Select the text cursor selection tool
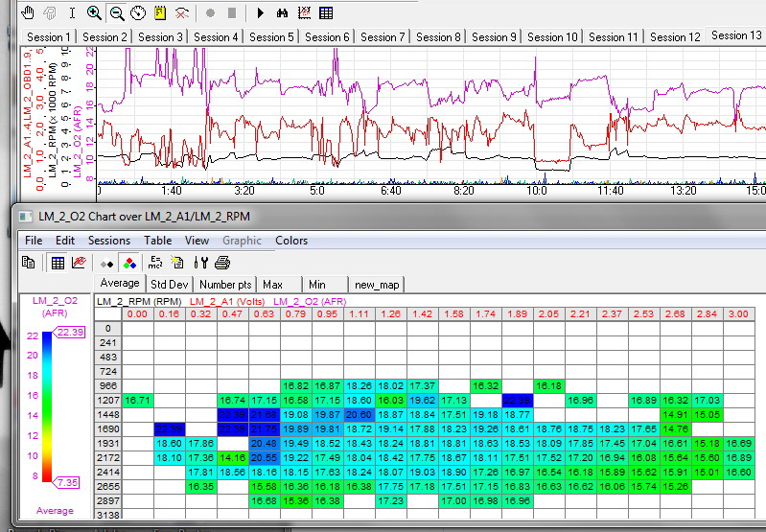766x532 pixels. coord(72,13)
